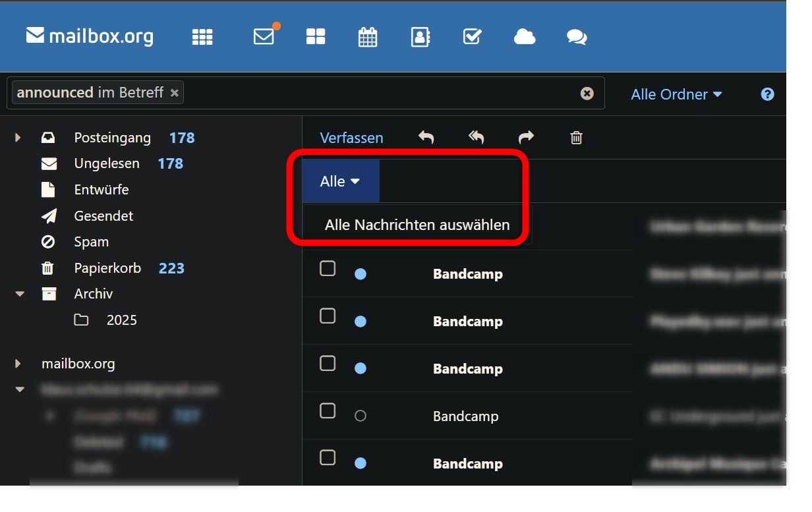Select the Archiv box icon

pyautogui.click(x=49, y=294)
